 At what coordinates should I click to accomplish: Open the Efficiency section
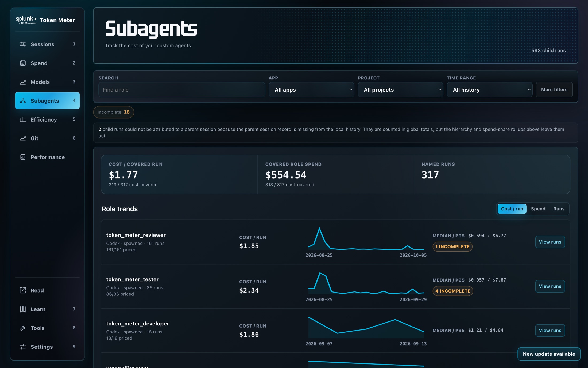pyautogui.click(x=47, y=119)
